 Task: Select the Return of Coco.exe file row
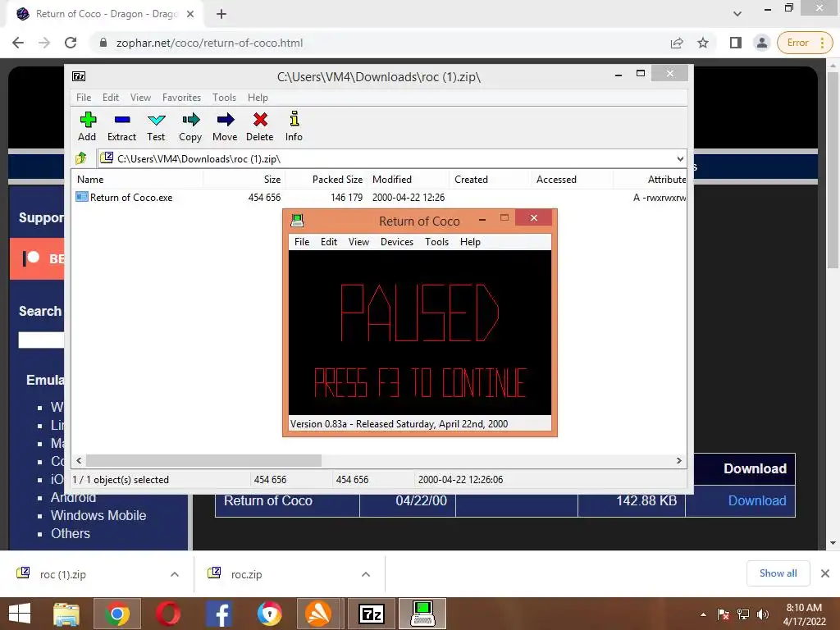[379, 197]
